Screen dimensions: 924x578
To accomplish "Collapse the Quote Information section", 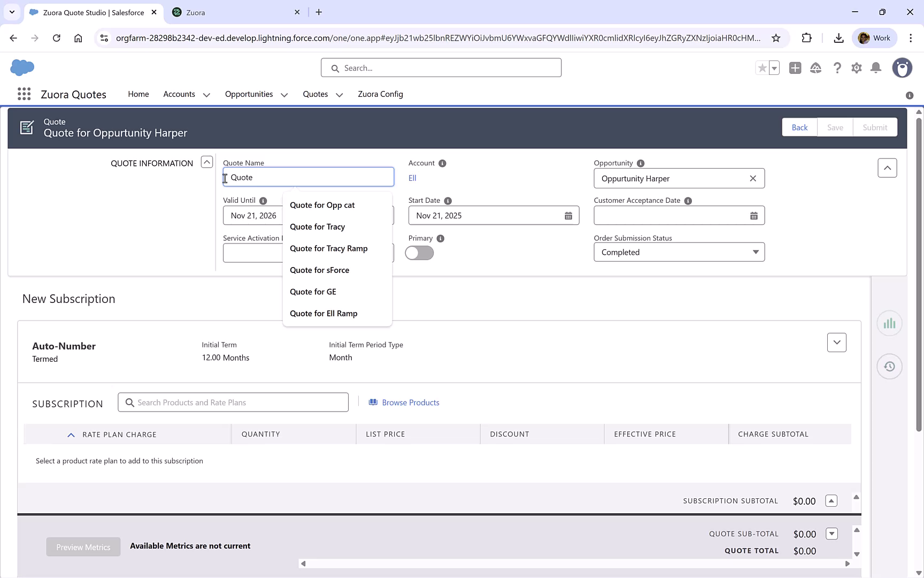I will (206, 161).
